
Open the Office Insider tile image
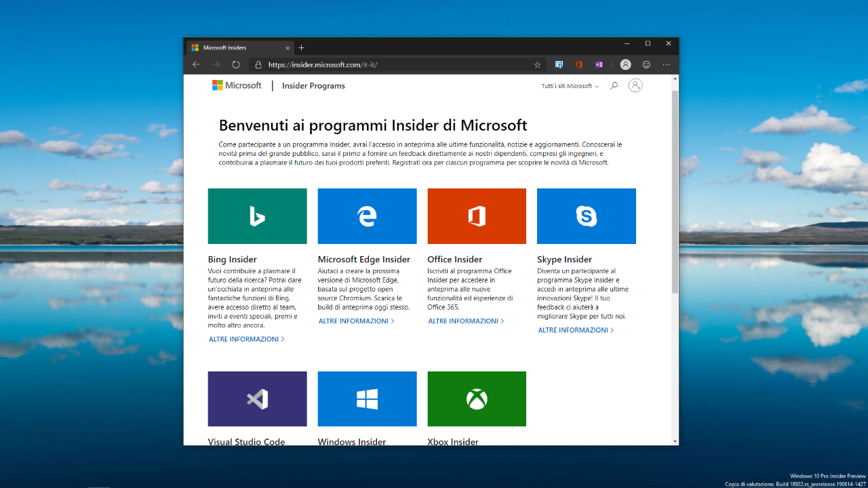click(477, 216)
